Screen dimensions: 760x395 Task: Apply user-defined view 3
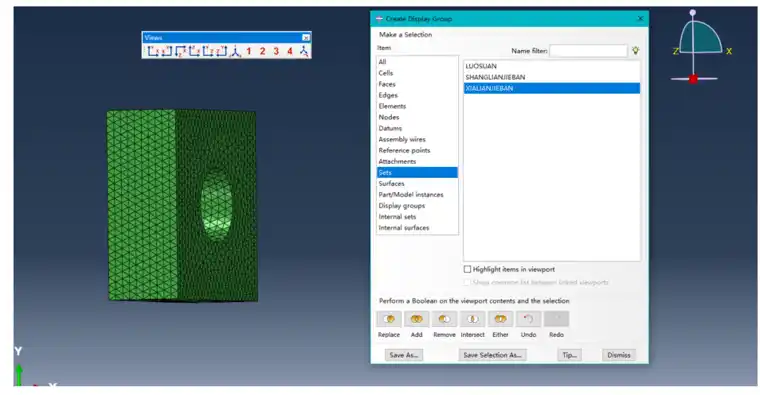click(276, 51)
